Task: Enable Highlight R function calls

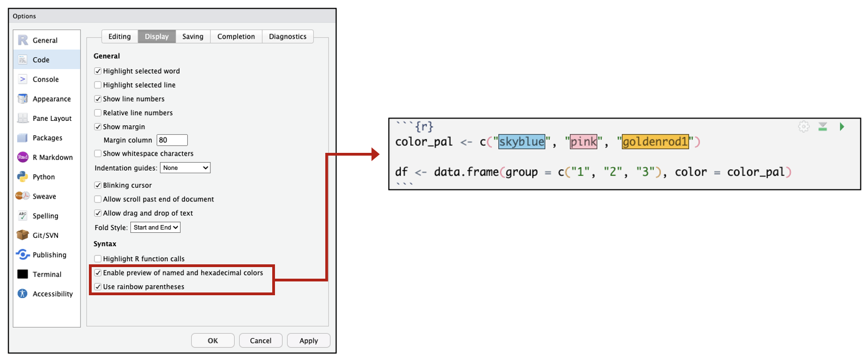Action: click(98, 259)
